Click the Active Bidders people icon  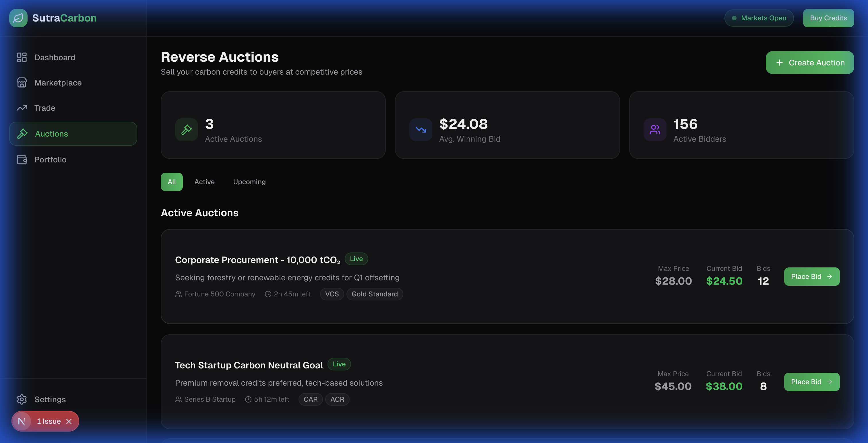(x=655, y=129)
